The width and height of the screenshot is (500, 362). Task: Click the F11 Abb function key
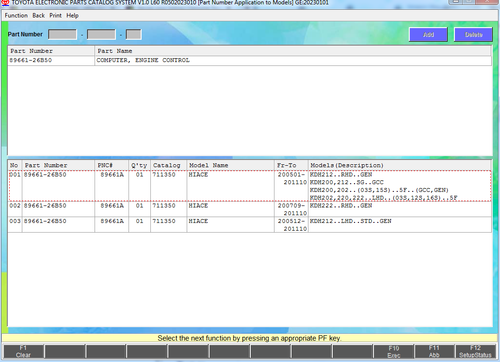[x=434, y=351]
